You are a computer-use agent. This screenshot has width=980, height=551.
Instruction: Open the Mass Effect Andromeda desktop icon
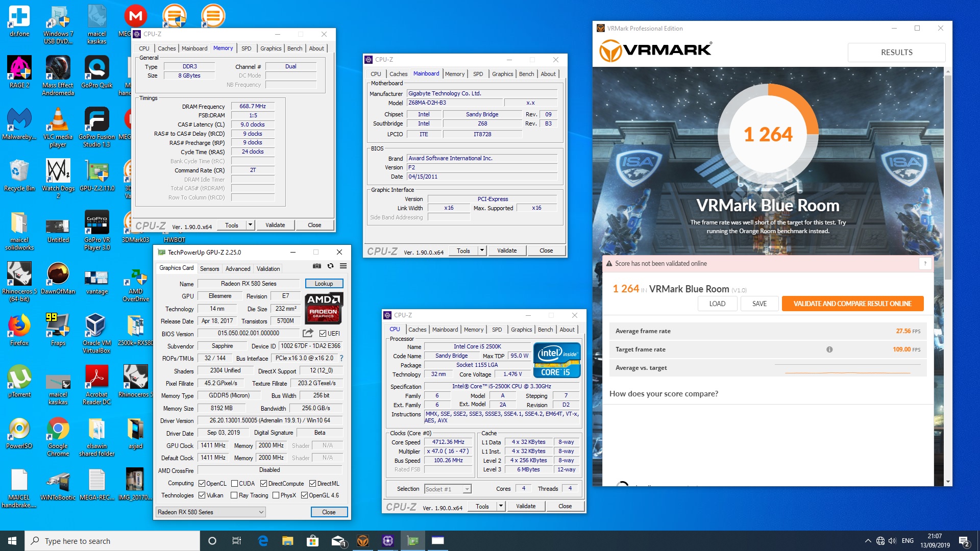(x=58, y=76)
